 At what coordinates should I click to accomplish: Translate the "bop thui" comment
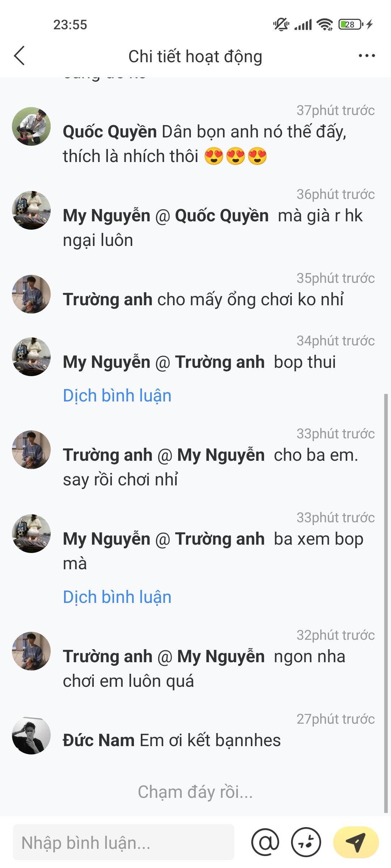coord(117,396)
